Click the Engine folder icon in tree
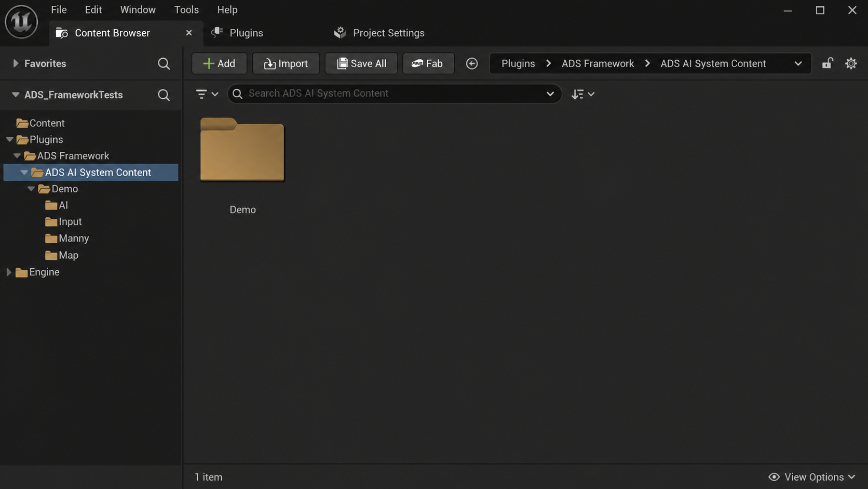868x489 pixels. tap(21, 272)
